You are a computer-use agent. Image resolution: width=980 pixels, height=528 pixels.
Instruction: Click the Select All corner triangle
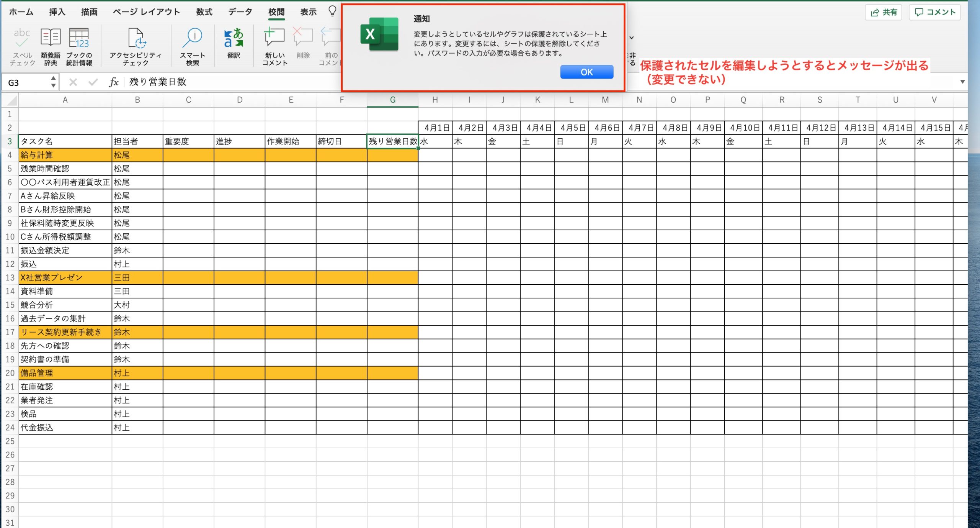[12, 101]
